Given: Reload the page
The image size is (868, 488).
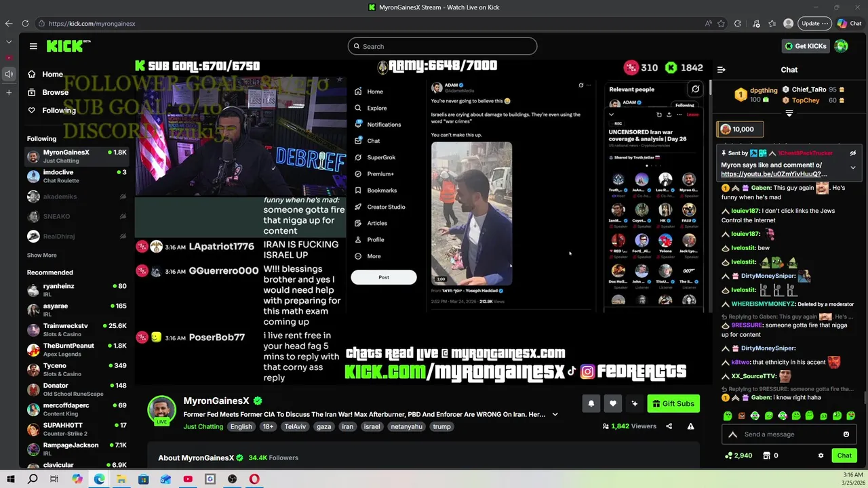Looking at the screenshot, I should (25, 23).
